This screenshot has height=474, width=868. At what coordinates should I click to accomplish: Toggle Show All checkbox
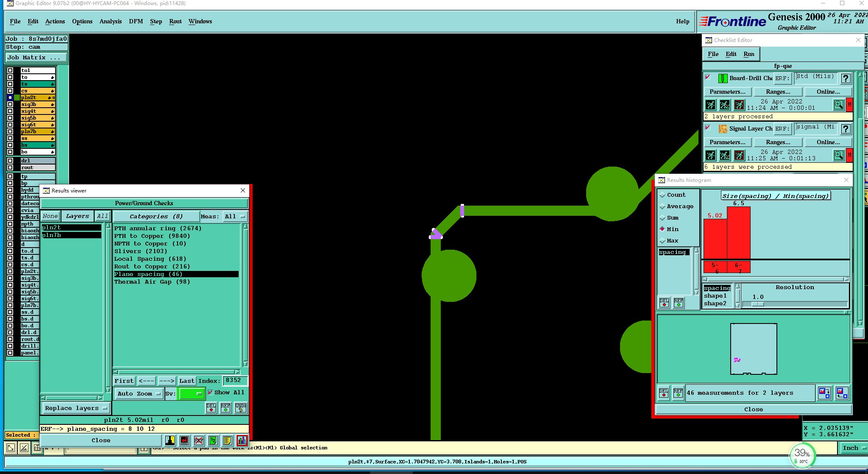pos(210,393)
